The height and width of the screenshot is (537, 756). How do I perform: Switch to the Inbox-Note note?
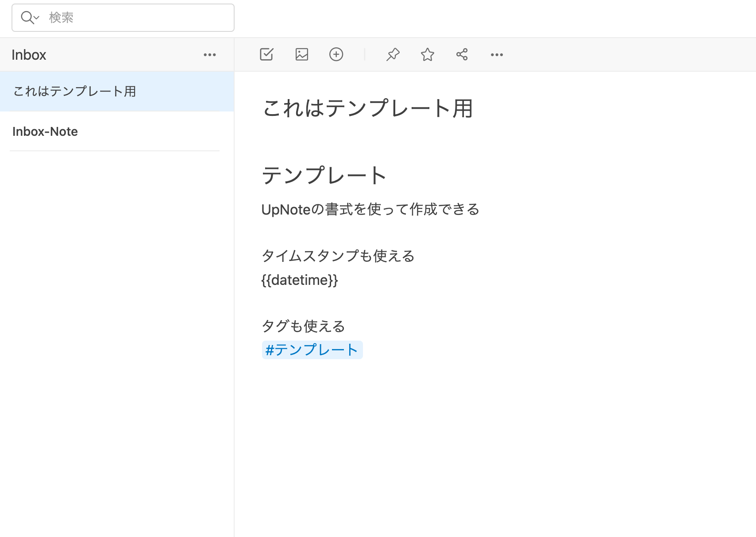[x=45, y=131]
